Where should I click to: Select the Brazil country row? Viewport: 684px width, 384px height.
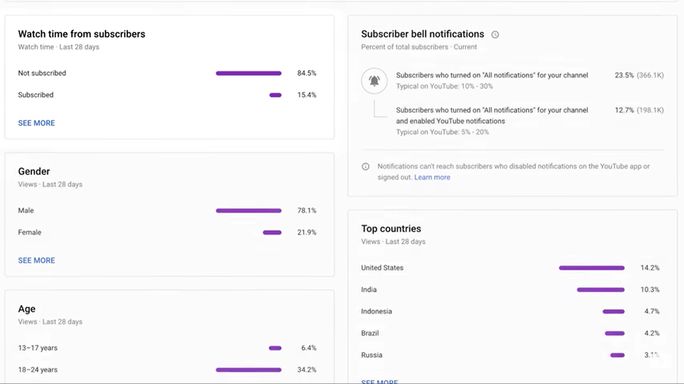pos(510,333)
